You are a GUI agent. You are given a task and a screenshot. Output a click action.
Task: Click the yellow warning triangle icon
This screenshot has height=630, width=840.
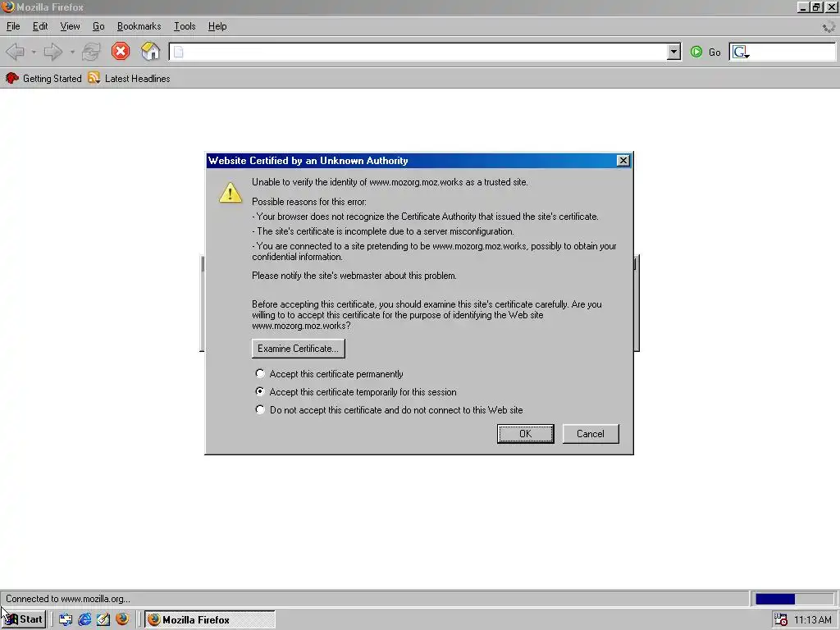pos(231,192)
